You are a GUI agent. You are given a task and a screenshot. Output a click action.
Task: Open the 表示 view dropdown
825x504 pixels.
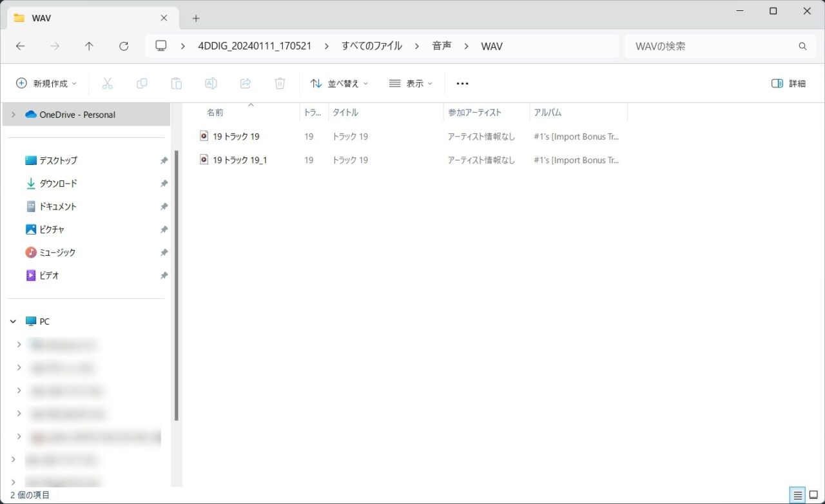click(x=411, y=83)
